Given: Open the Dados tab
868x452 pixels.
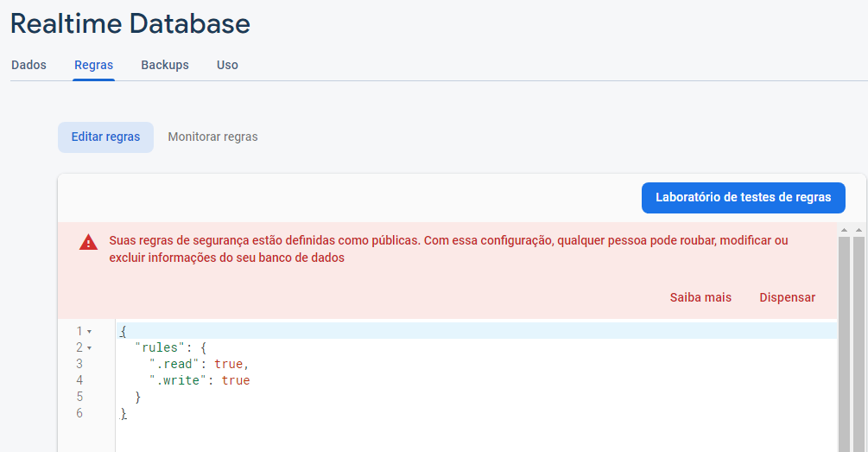Looking at the screenshot, I should tap(29, 65).
